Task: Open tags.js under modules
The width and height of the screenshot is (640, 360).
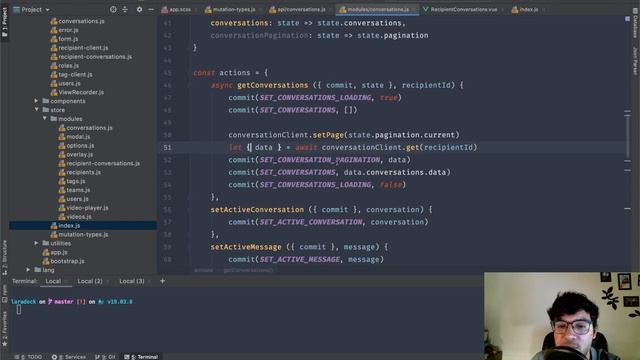Action: pyautogui.click(x=76, y=181)
